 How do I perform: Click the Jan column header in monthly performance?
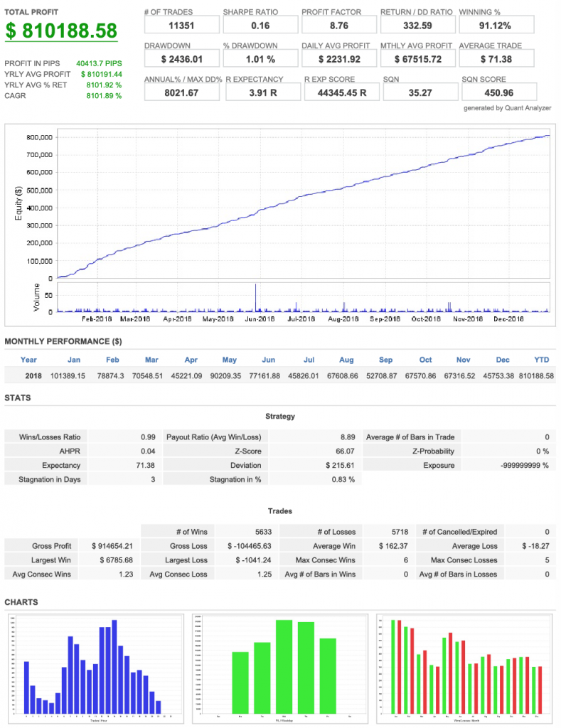[74, 360]
